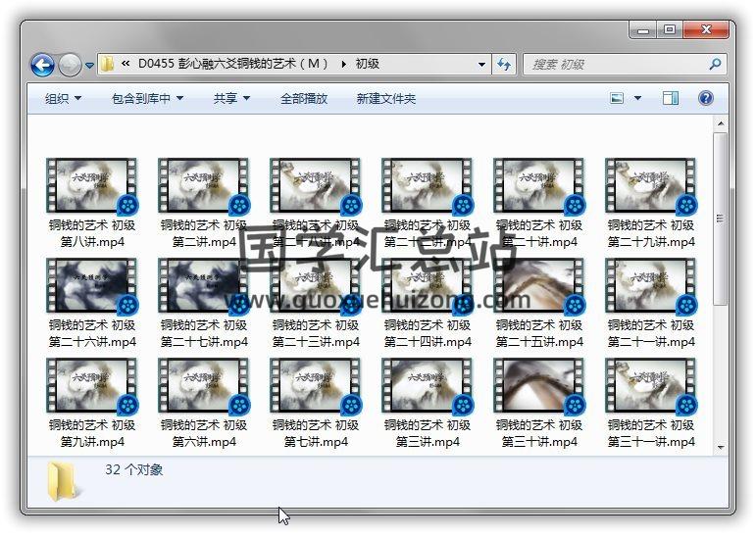Select video 铜钱的艺术 初级第二十五讲.mp4
This screenshot has height=538, width=756.
539,303
